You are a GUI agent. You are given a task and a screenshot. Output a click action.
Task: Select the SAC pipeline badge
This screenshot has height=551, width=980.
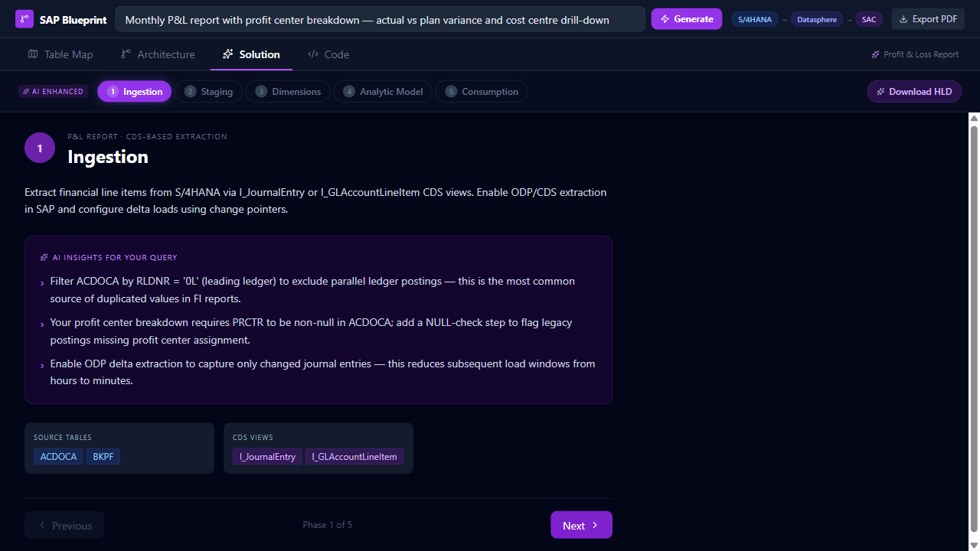click(x=868, y=20)
